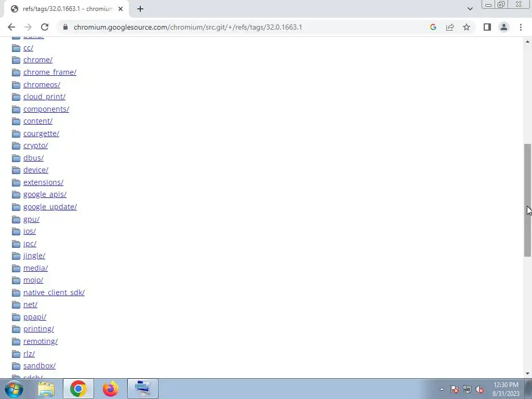This screenshot has height=399, width=532.
Task: Open File Explorer from the taskbar
Action: [46, 389]
